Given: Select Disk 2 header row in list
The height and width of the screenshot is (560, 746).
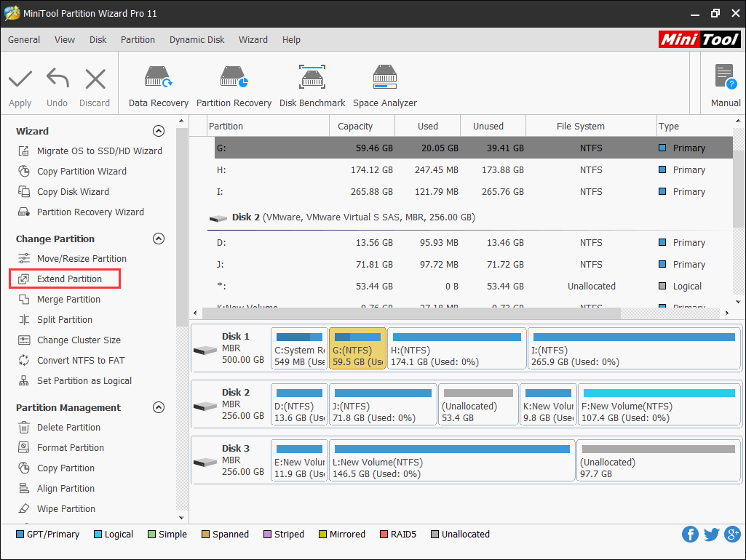Looking at the screenshot, I should coord(470,217).
